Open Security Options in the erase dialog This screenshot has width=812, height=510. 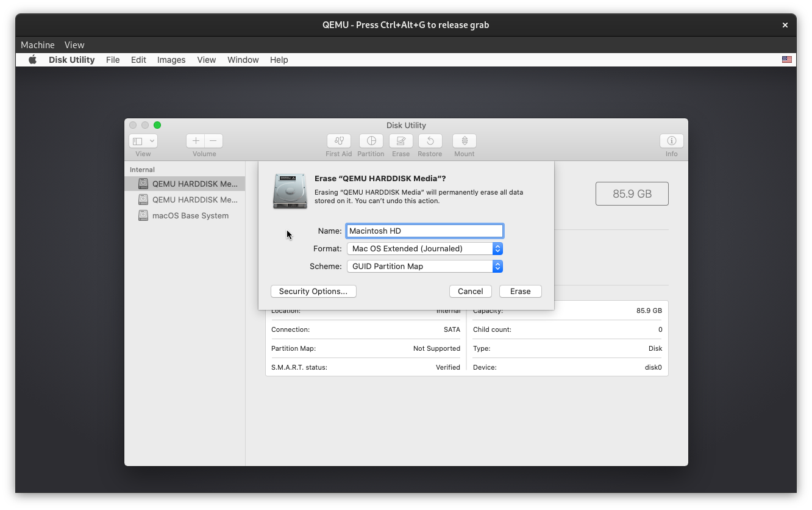(313, 291)
